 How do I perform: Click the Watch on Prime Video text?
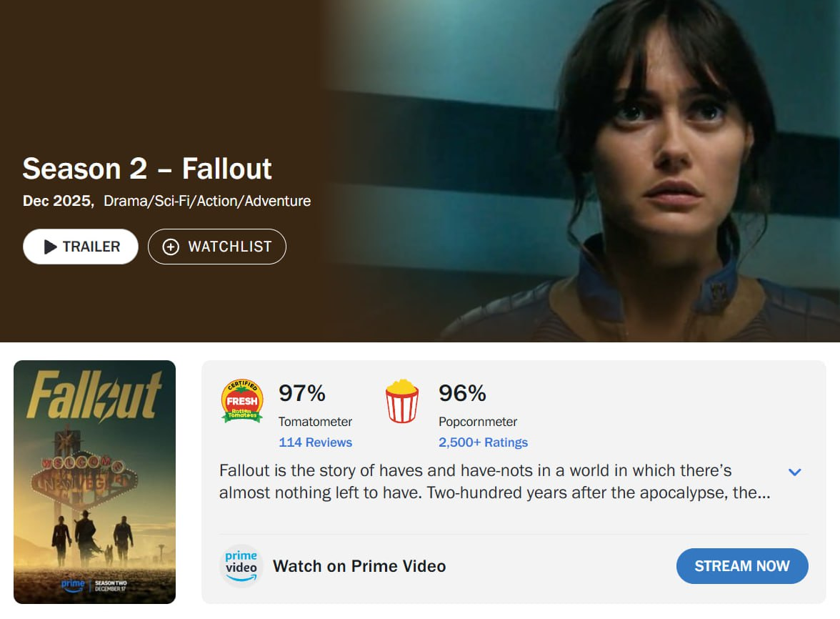point(359,566)
